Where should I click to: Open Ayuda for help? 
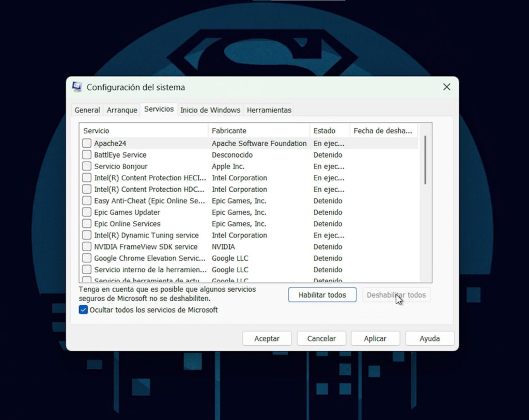click(x=430, y=338)
